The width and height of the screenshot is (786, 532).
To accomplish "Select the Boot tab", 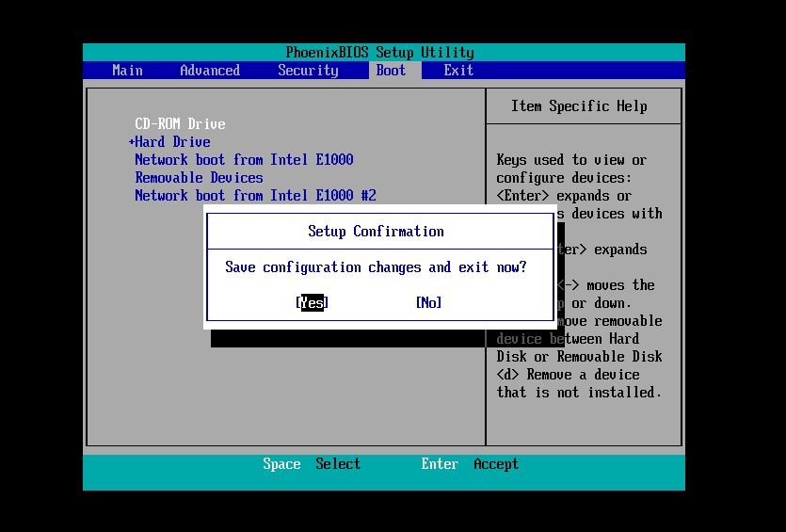I will (x=391, y=71).
